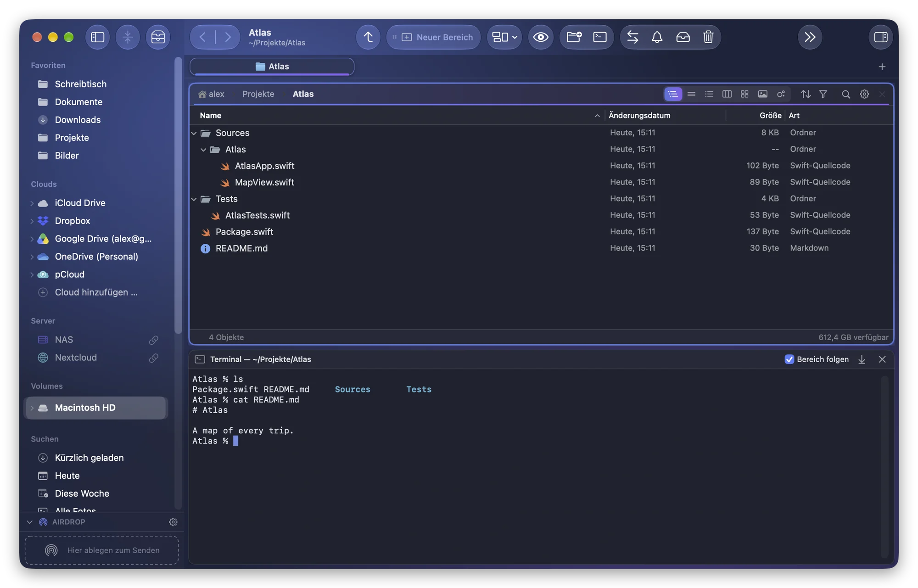Open AirDrop settings gear

click(x=173, y=522)
